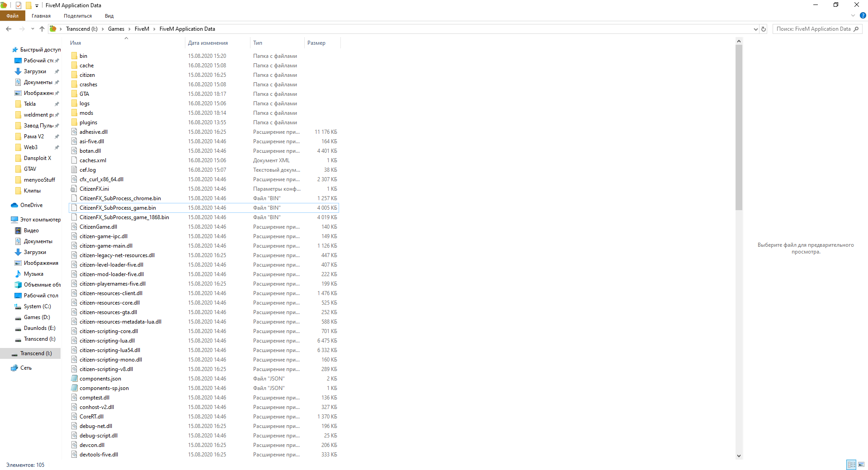Navigate to FiveM in the breadcrumb path
Image resolution: width=868 pixels, height=470 pixels.
[x=142, y=29]
